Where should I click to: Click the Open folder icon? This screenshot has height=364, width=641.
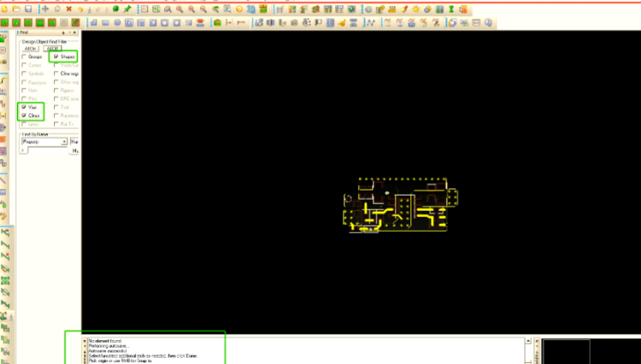click(16, 8)
